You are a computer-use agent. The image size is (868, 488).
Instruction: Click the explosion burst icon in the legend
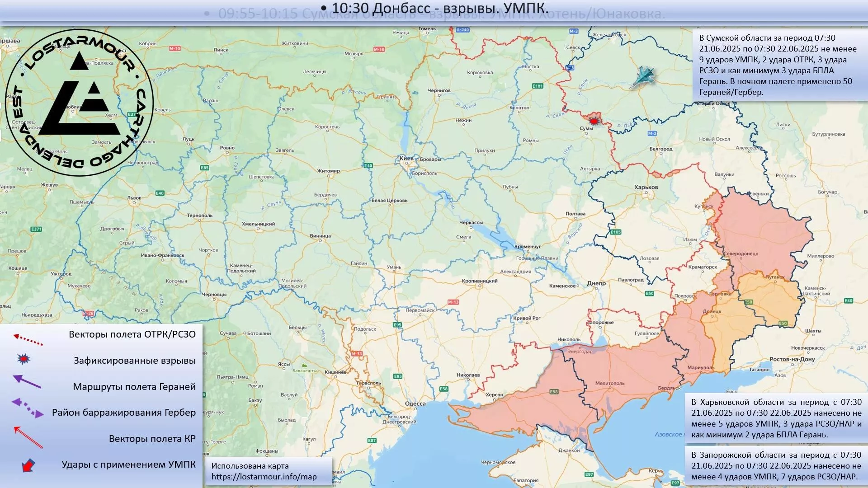24,359
